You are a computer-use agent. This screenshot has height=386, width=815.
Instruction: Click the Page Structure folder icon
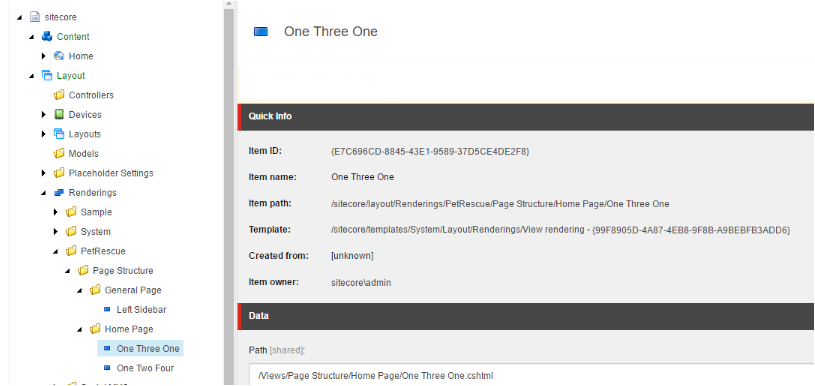click(x=83, y=271)
